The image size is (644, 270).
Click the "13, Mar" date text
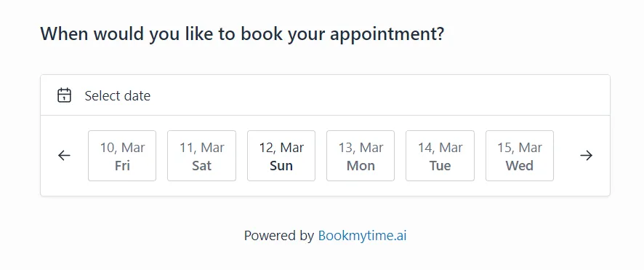tap(361, 148)
